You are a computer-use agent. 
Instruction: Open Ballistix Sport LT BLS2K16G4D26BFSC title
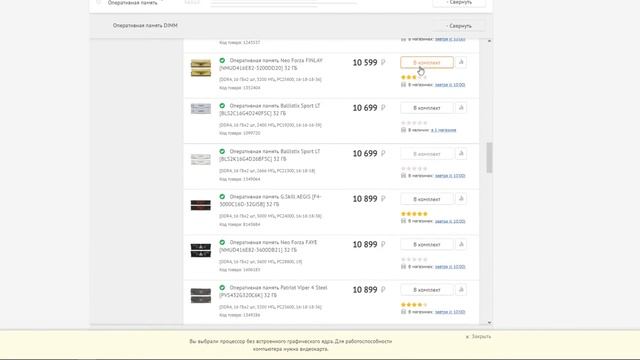click(x=270, y=155)
